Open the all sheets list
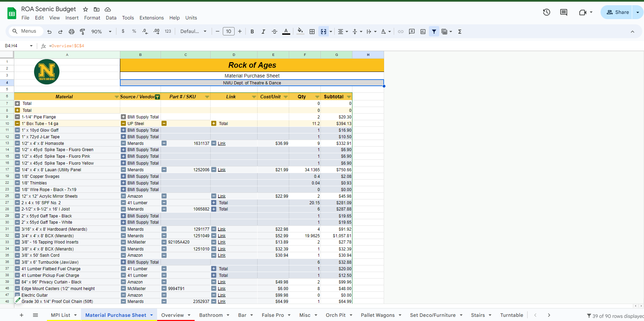Viewport: 644px width, 321px height. coord(35,315)
